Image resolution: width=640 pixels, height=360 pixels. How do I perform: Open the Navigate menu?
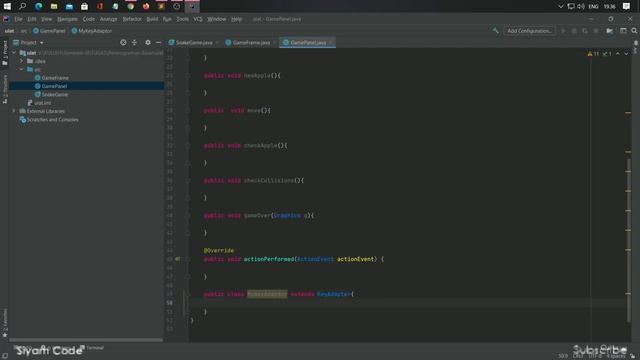pos(67,19)
